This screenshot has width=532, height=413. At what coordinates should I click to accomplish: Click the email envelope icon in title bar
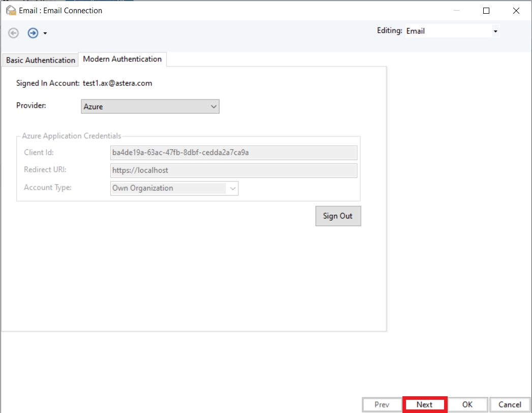tap(11, 11)
